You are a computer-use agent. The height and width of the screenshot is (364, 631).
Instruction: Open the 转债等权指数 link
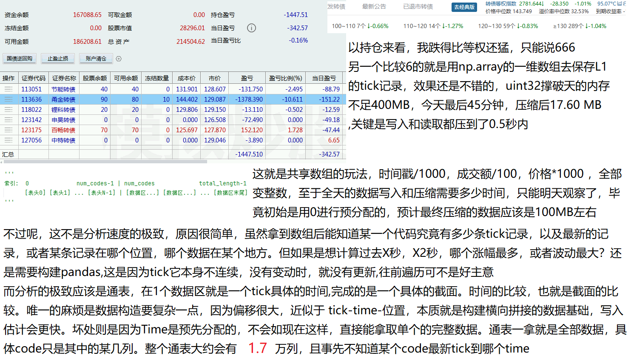click(x=501, y=4)
